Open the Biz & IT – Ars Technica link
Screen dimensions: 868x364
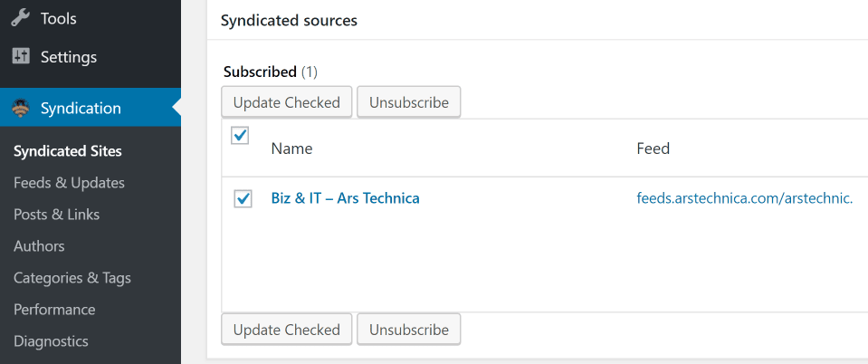pos(345,198)
